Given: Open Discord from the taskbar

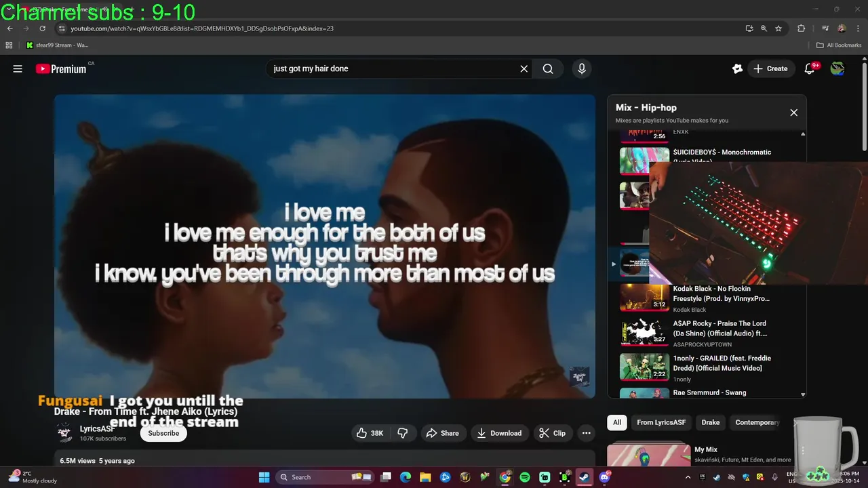Looking at the screenshot, I should (x=604, y=477).
